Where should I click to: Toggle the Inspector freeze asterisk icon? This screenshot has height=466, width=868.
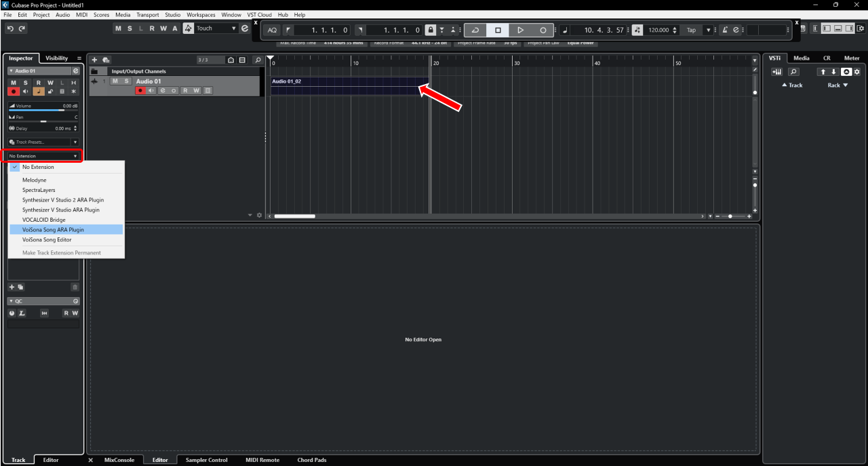(74, 91)
